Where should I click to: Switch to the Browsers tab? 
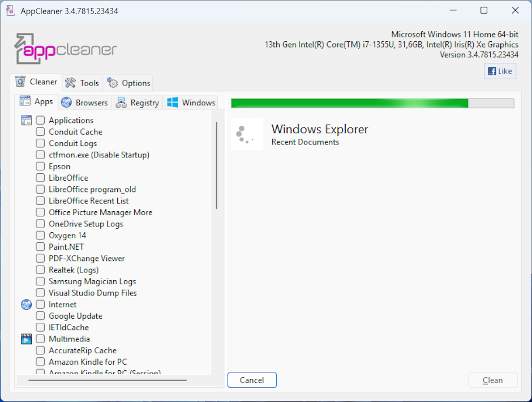(x=84, y=102)
